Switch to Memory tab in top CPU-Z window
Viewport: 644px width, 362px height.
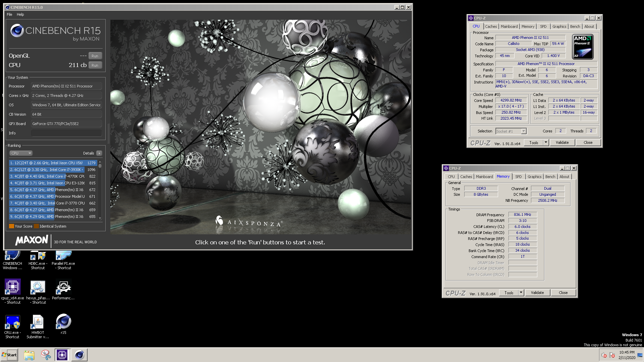[x=528, y=26]
